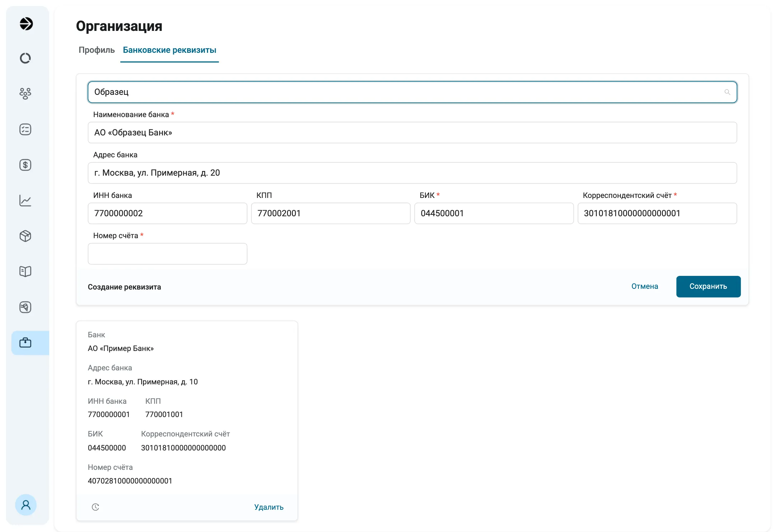Click the КПП input field
The height and width of the screenshot is (532, 776).
pyautogui.click(x=331, y=213)
